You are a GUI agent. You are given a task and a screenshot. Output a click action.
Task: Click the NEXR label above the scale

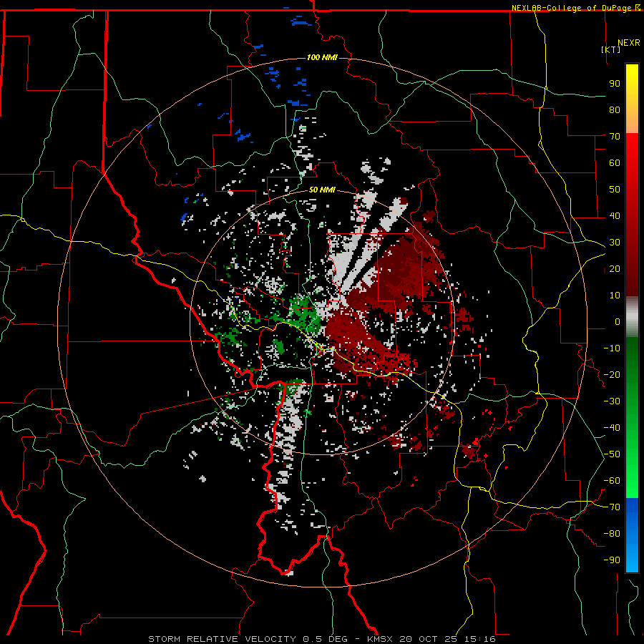click(629, 43)
